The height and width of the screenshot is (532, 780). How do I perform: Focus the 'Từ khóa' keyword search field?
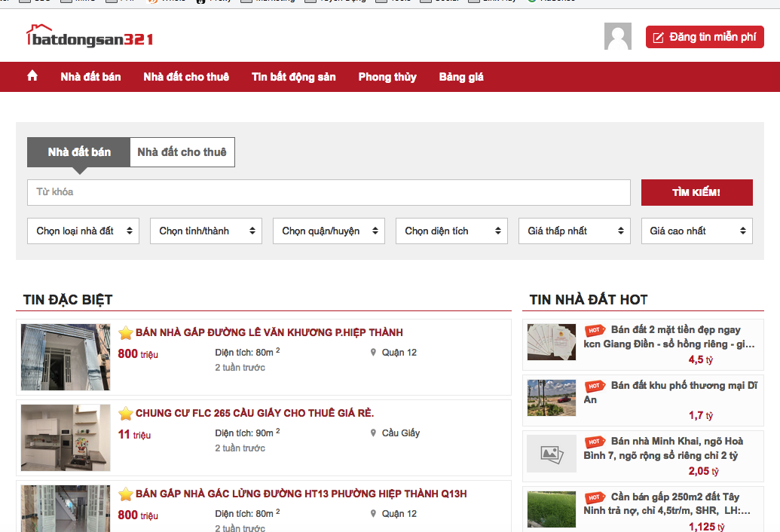point(329,192)
